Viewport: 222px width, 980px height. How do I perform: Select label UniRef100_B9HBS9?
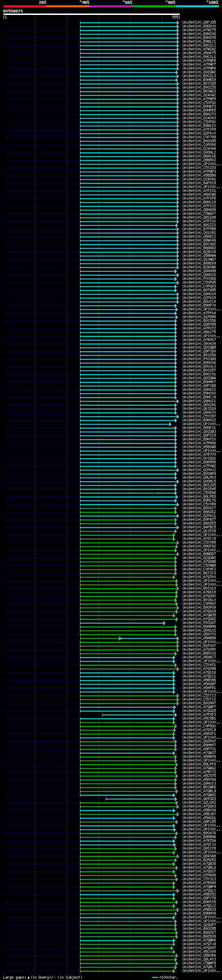(x=199, y=80)
